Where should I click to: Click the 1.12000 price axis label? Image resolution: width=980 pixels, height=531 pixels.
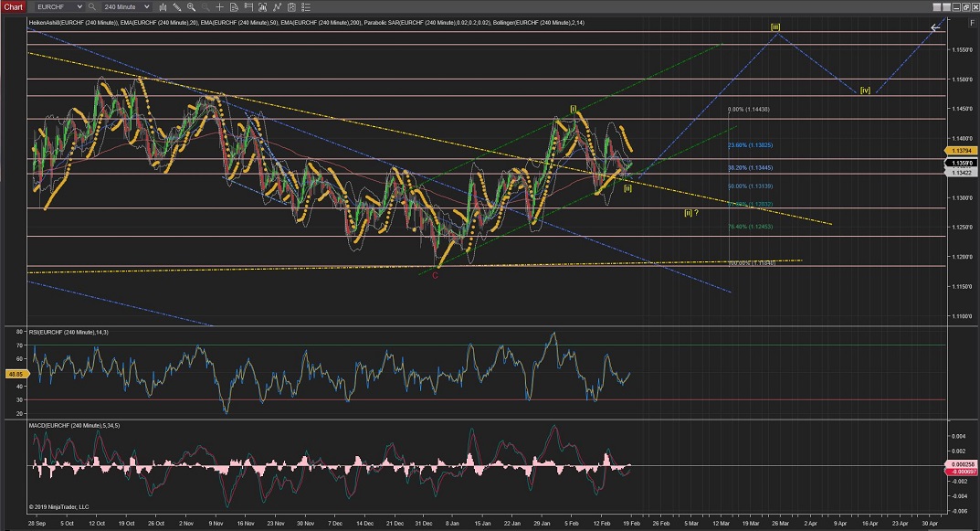click(963, 257)
